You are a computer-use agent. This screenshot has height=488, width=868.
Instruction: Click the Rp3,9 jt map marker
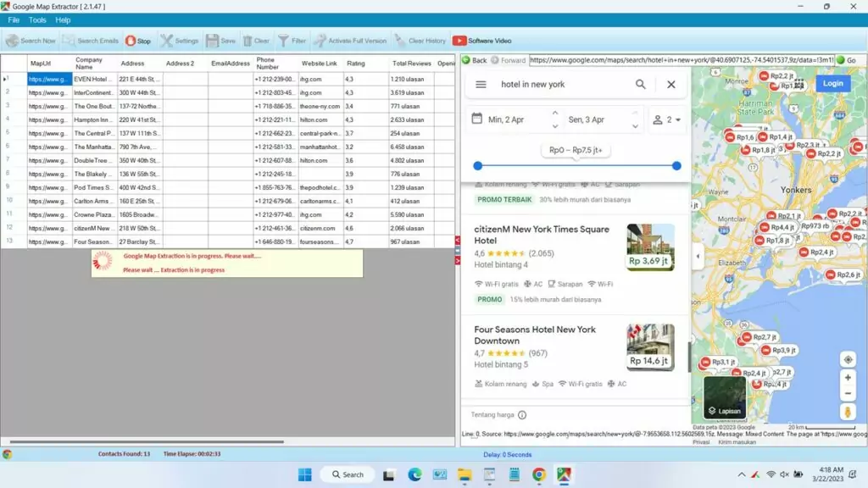[780, 350]
